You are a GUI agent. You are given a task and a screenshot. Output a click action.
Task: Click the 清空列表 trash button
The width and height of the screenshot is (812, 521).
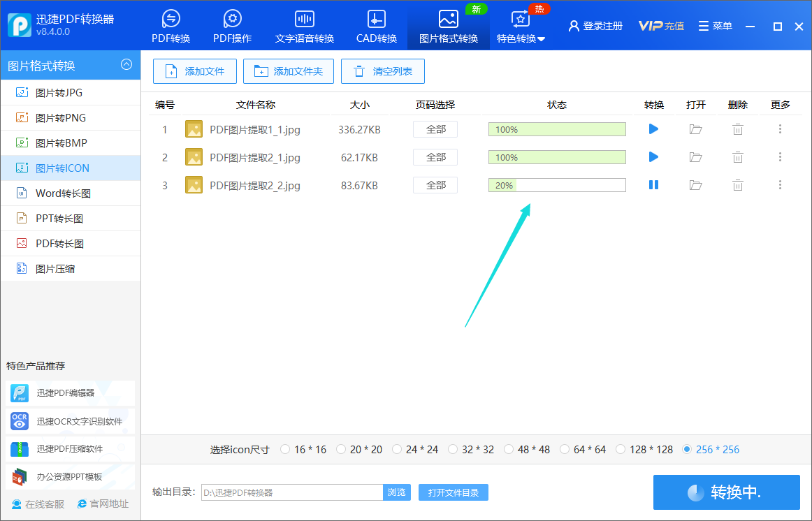tap(383, 71)
